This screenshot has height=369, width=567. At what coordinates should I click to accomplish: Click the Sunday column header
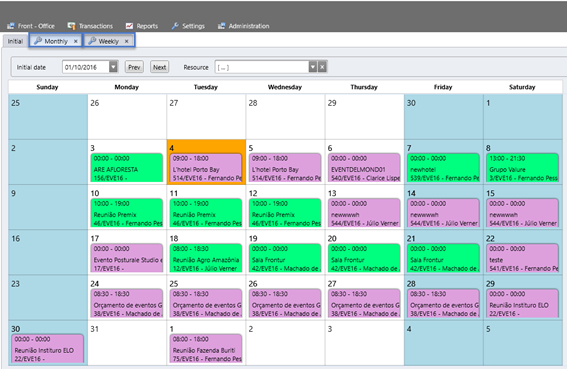click(47, 87)
